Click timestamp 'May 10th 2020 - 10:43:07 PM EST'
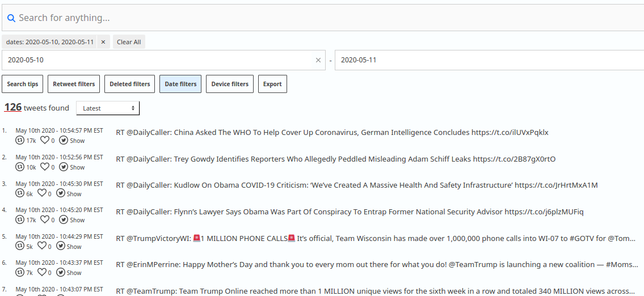The height and width of the screenshot is (296, 644). (59, 289)
